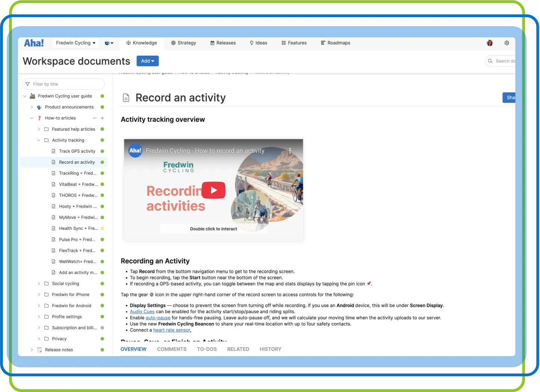Viewport: 540px width, 392px height.
Task: Expand Product announcements
Action: 32,107
